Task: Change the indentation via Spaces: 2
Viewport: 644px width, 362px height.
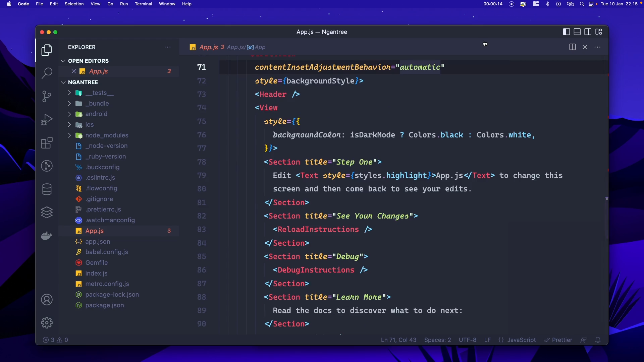Action: (438, 340)
